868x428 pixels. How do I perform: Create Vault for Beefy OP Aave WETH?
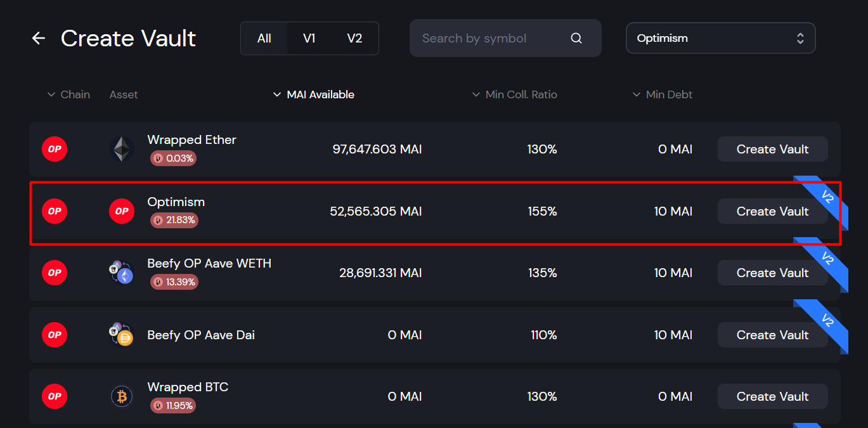coord(772,273)
